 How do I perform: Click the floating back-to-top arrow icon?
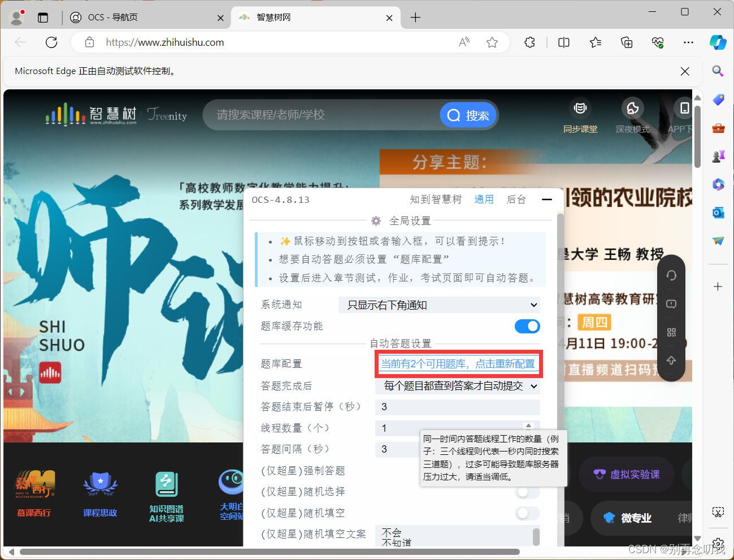[671, 361]
